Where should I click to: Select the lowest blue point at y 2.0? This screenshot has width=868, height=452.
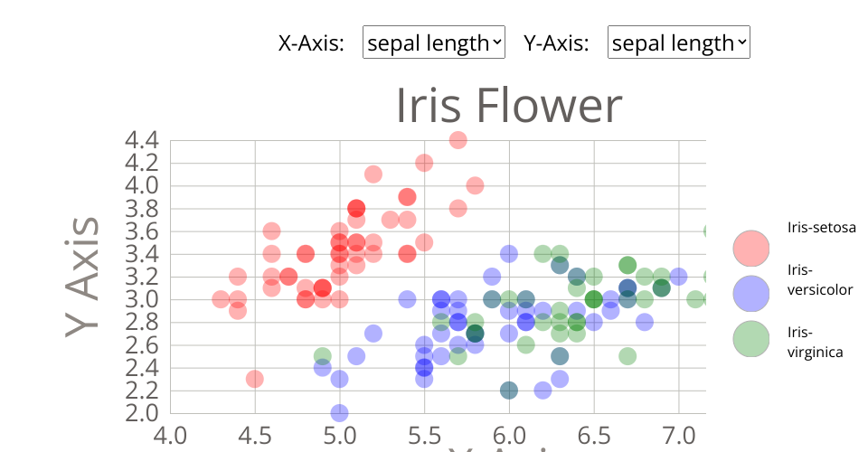[x=339, y=413]
